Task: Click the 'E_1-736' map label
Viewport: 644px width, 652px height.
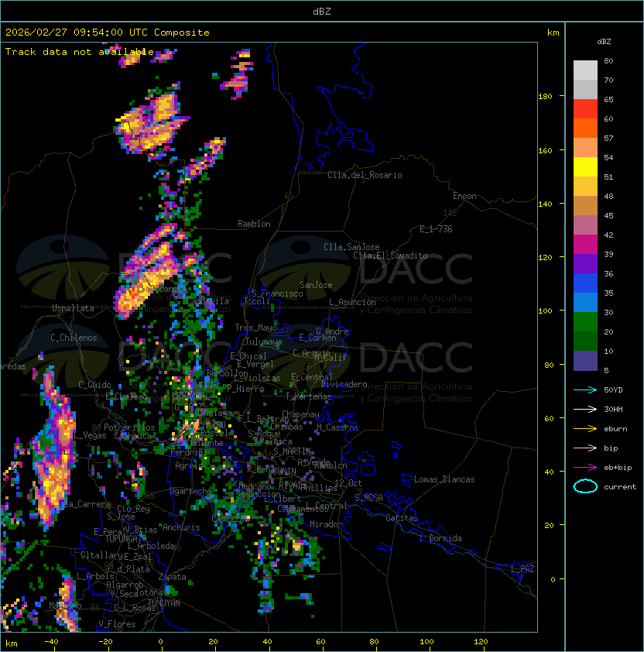Action: click(436, 229)
